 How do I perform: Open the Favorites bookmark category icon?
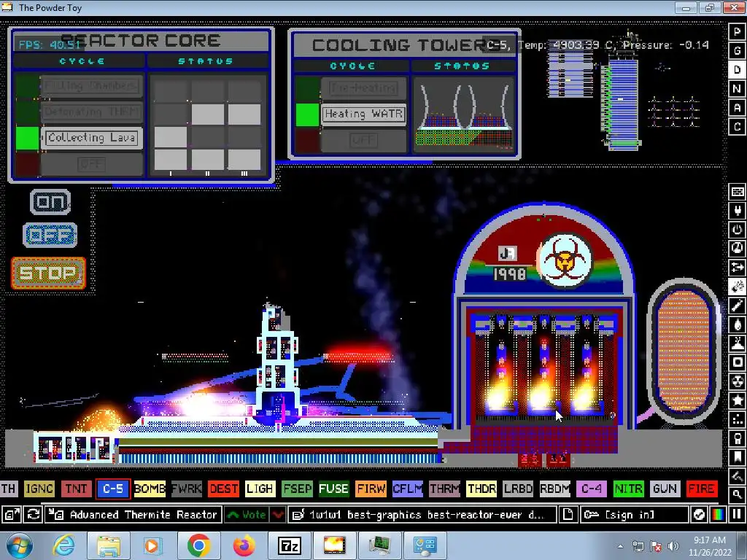coord(737,457)
